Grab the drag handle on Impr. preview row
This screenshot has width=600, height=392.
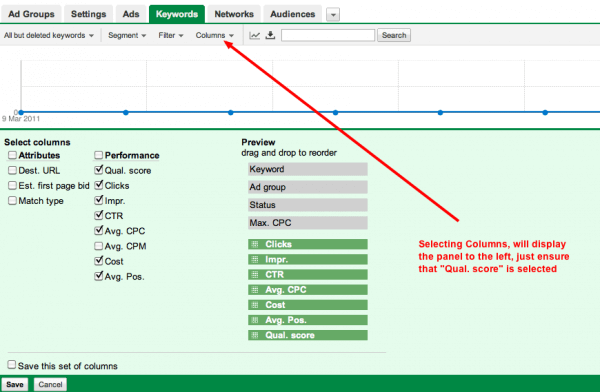click(x=255, y=260)
